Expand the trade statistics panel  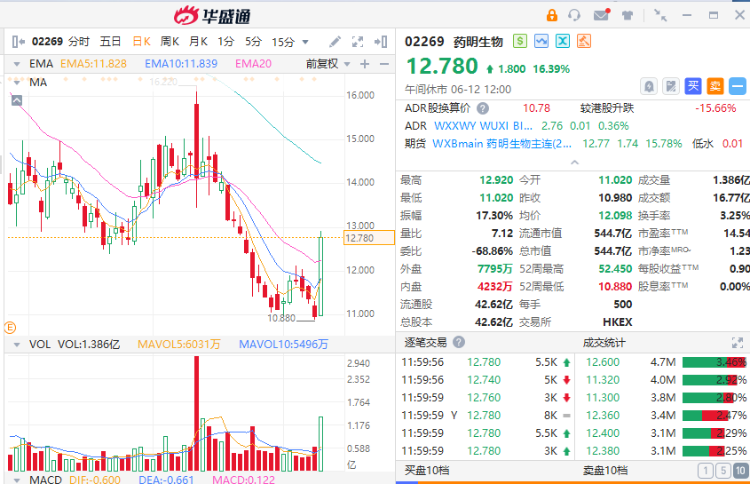[737, 342]
